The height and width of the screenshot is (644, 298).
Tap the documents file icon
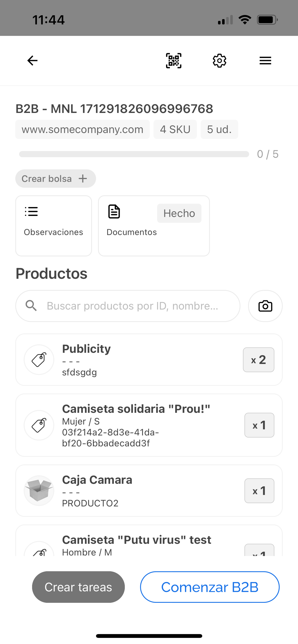(x=114, y=212)
